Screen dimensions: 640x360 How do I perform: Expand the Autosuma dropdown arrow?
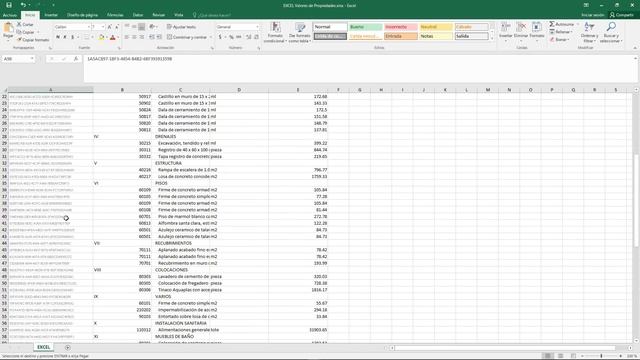pyautogui.click(x=578, y=24)
